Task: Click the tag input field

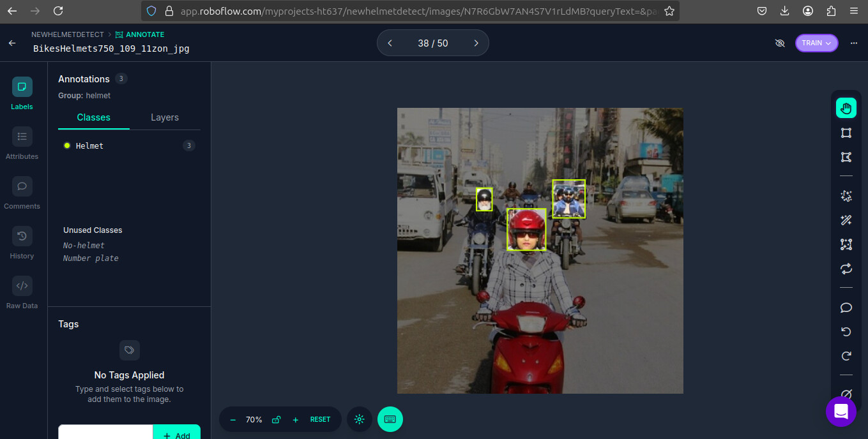Action: (105, 433)
